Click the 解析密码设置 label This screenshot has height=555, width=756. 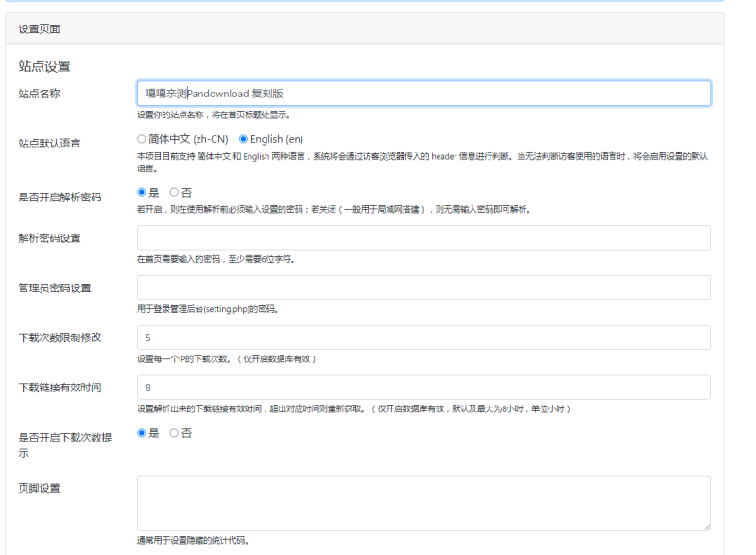pos(49,238)
